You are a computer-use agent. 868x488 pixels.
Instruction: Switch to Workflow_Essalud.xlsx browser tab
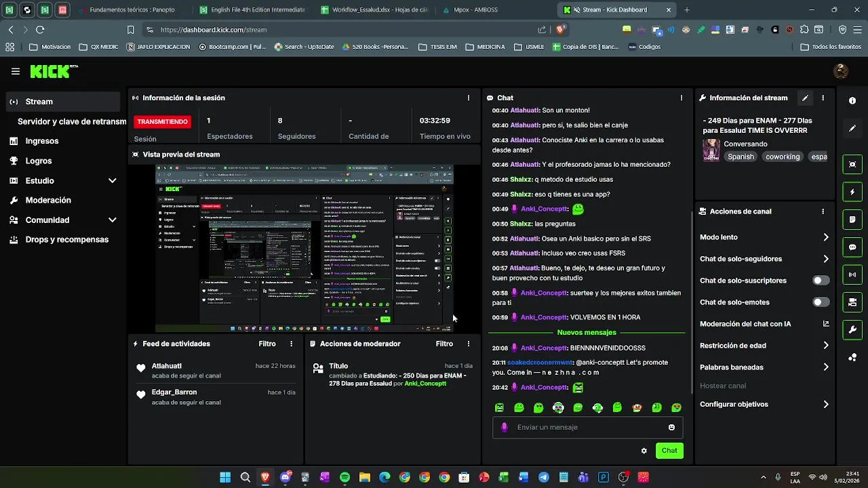(374, 10)
